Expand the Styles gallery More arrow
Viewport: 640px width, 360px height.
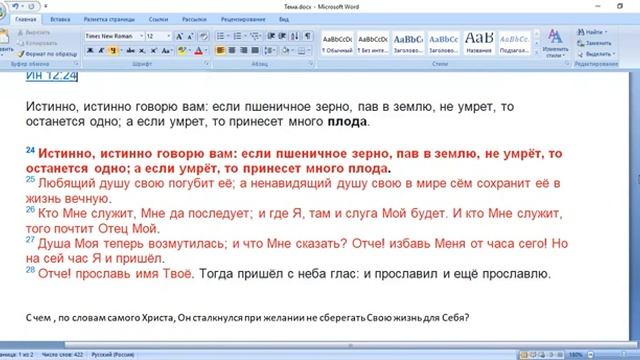537,53
